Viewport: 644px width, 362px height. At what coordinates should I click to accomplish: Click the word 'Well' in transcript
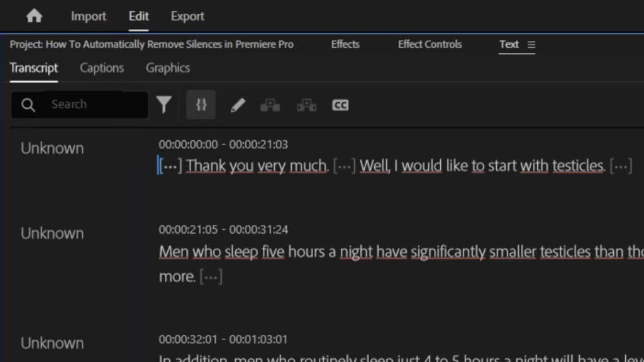375,166
